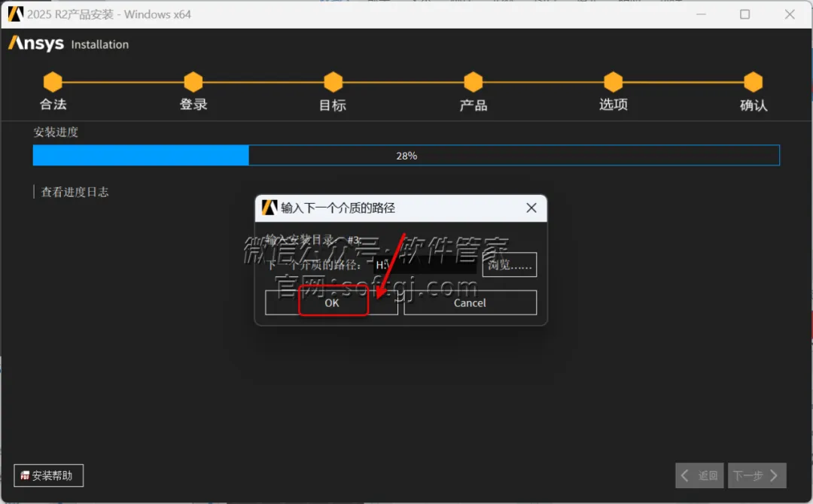This screenshot has width=813, height=504.
Task: Click the 2025 R2产品安装 window title
Action: pyautogui.click(x=109, y=14)
